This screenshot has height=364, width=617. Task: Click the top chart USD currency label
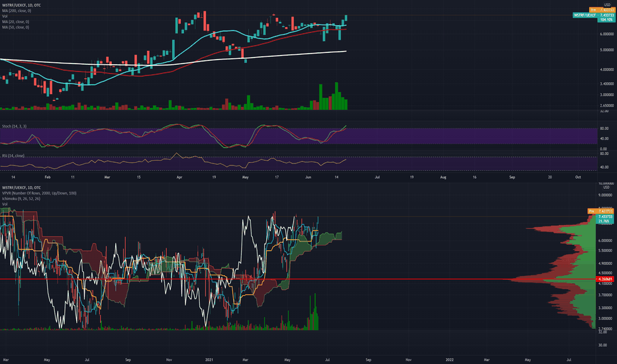click(607, 5)
